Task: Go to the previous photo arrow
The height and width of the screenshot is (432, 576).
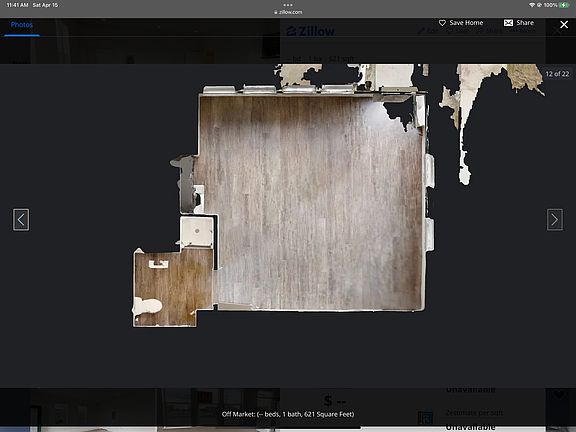Action: 21,220
